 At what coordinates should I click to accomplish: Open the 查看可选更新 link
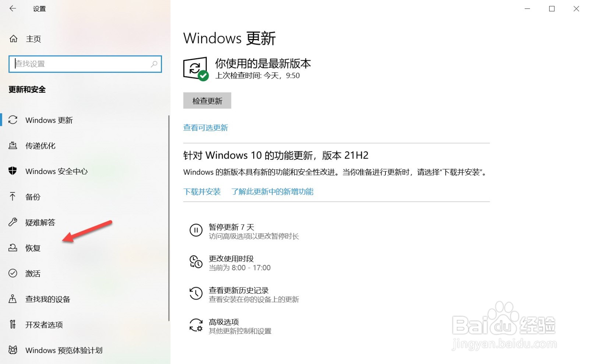point(206,128)
